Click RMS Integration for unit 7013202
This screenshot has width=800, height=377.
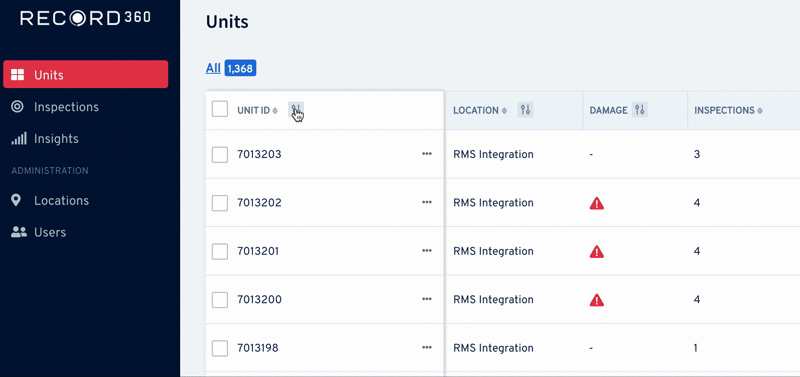pos(493,203)
